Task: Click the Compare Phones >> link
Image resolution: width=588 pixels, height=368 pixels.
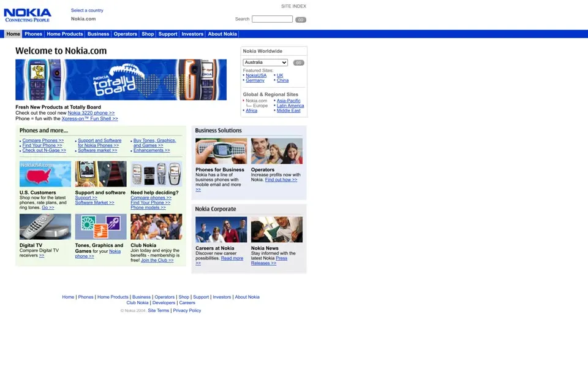Action: tap(43, 140)
